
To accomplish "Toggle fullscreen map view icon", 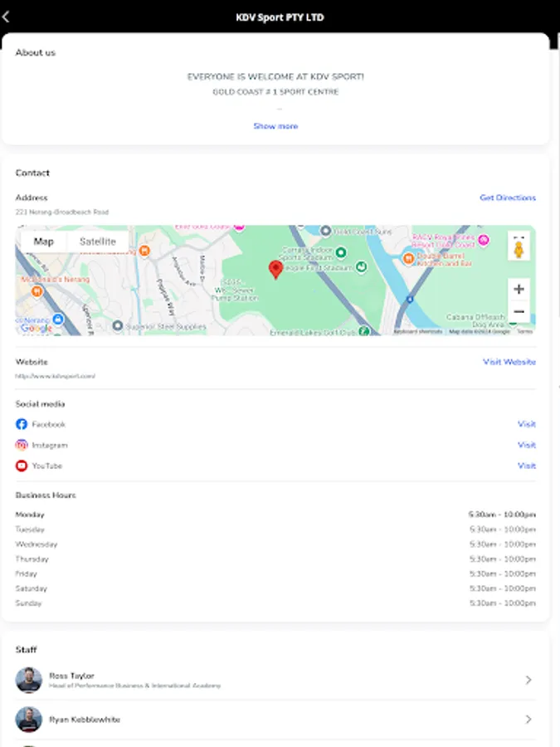I will point(519,237).
